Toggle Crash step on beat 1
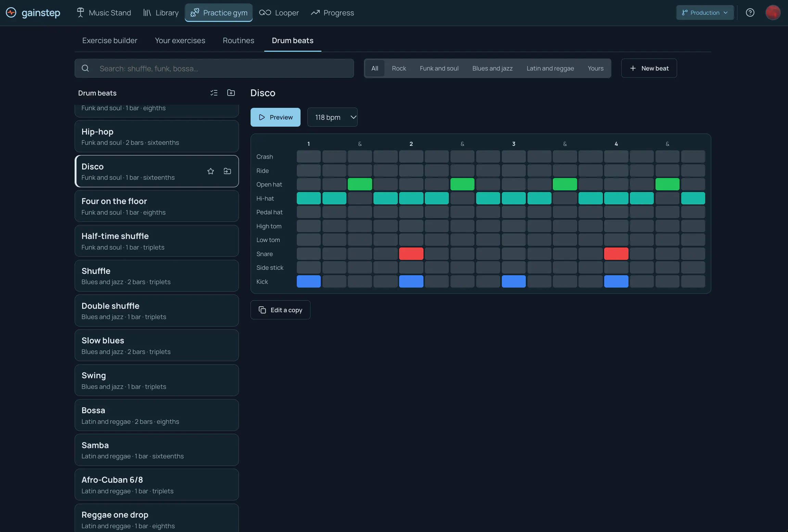The height and width of the screenshot is (532, 788). [x=309, y=156]
